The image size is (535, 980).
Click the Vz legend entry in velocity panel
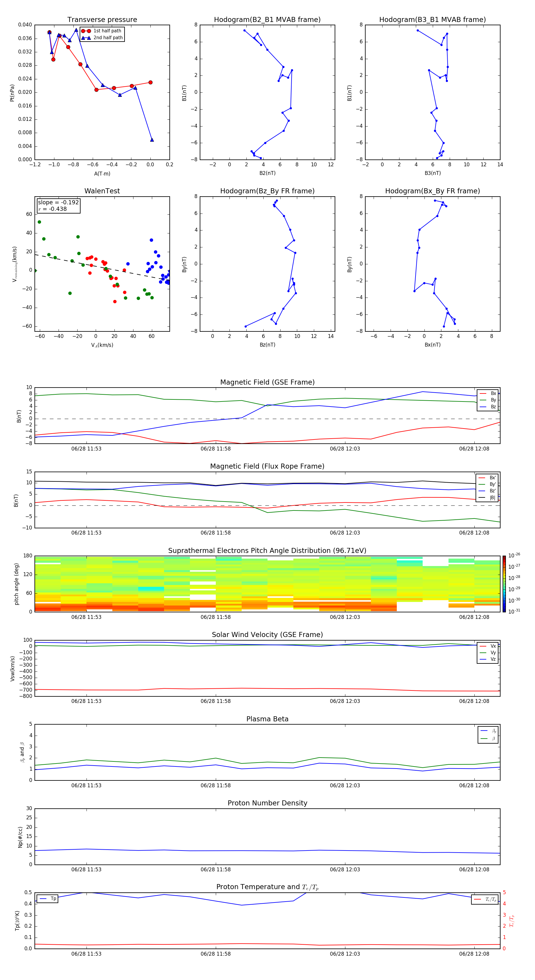pos(488,659)
